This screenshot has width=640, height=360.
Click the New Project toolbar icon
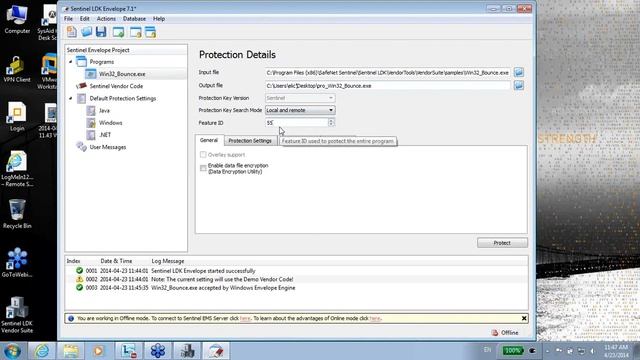[72, 32]
